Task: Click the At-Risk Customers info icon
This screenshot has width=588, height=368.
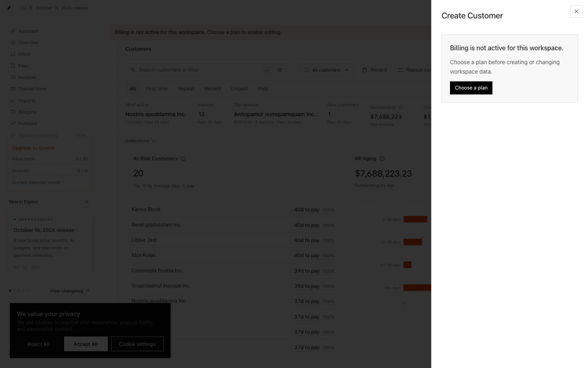Action: click(x=183, y=159)
